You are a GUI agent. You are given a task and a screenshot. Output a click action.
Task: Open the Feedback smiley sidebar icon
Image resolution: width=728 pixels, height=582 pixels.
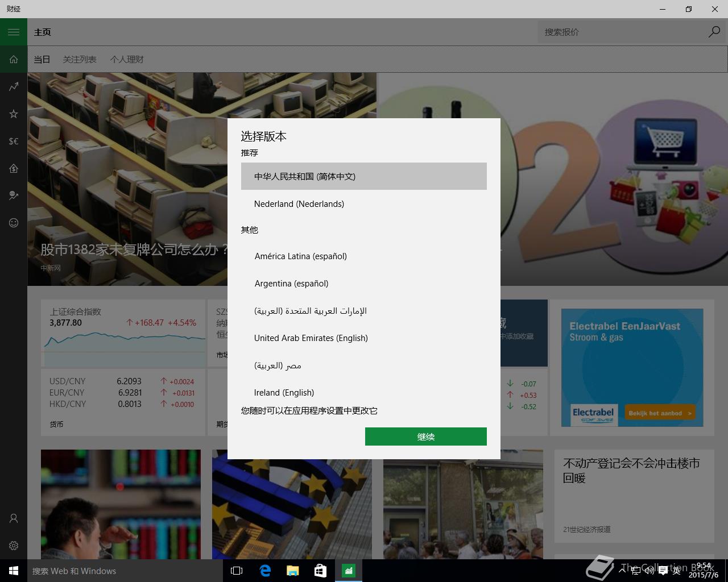14,223
